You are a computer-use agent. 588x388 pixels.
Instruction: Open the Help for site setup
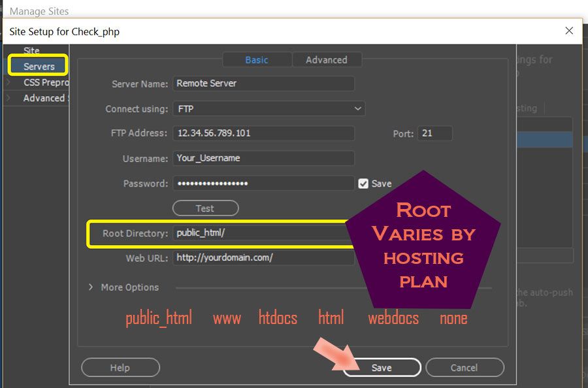pyautogui.click(x=120, y=367)
